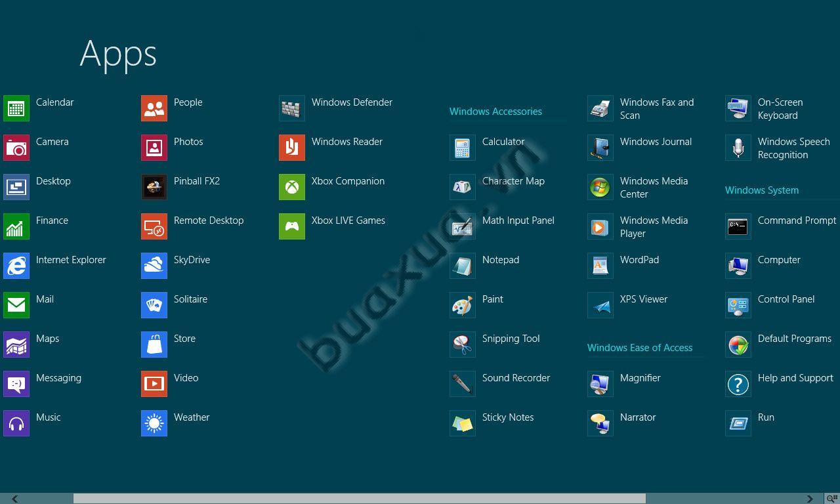This screenshot has height=504, width=840.
Task: Launch Magnifier icon
Action: [x=600, y=384]
